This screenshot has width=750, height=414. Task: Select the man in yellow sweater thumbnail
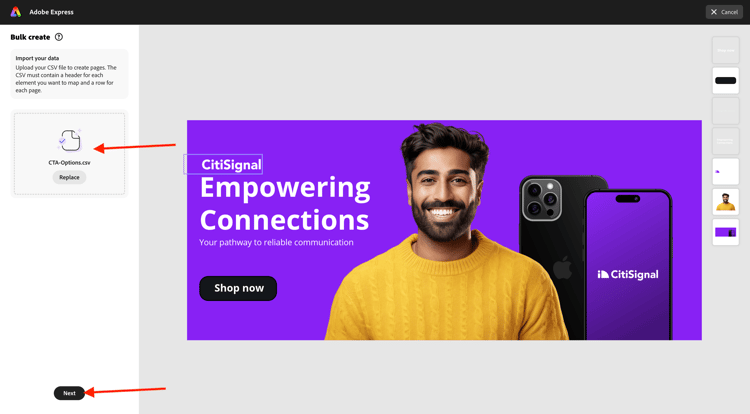[726, 202]
